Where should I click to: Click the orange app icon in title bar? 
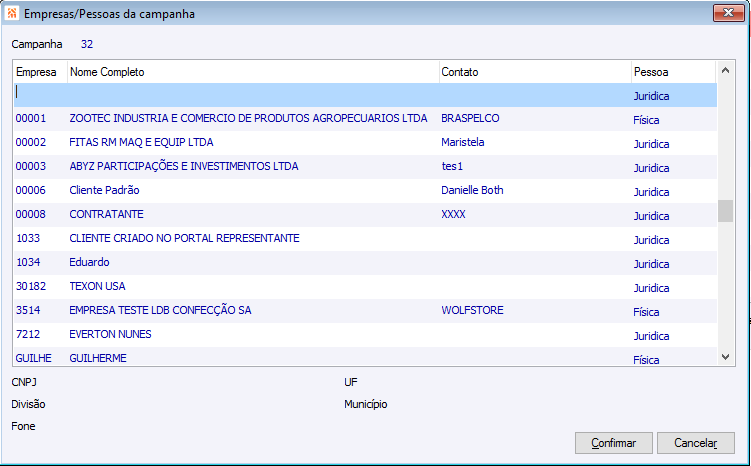11,13
